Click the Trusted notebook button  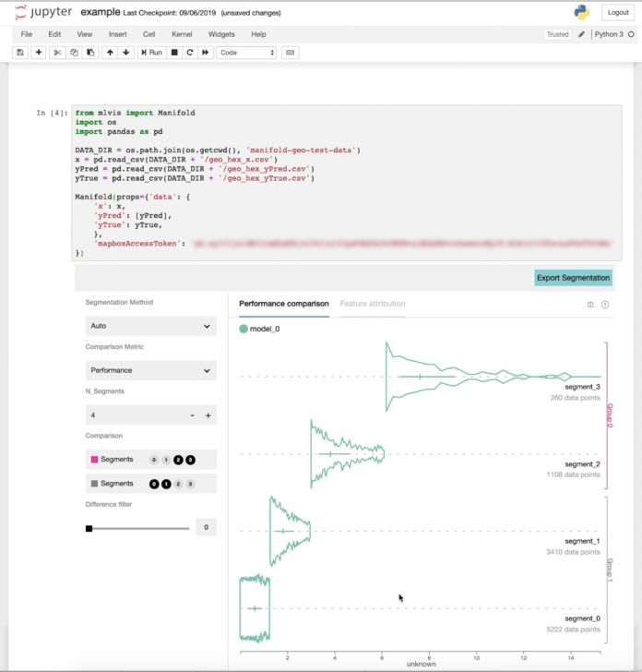pos(557,34)
